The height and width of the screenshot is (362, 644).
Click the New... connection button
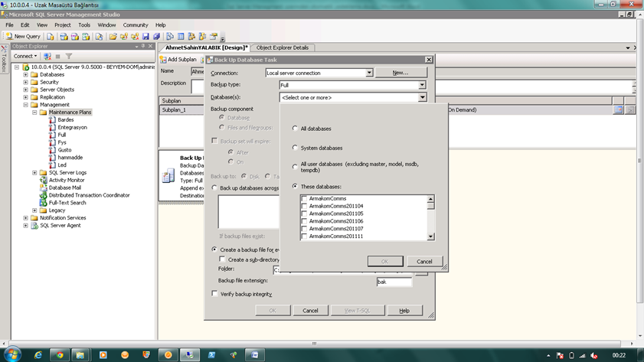400,73
